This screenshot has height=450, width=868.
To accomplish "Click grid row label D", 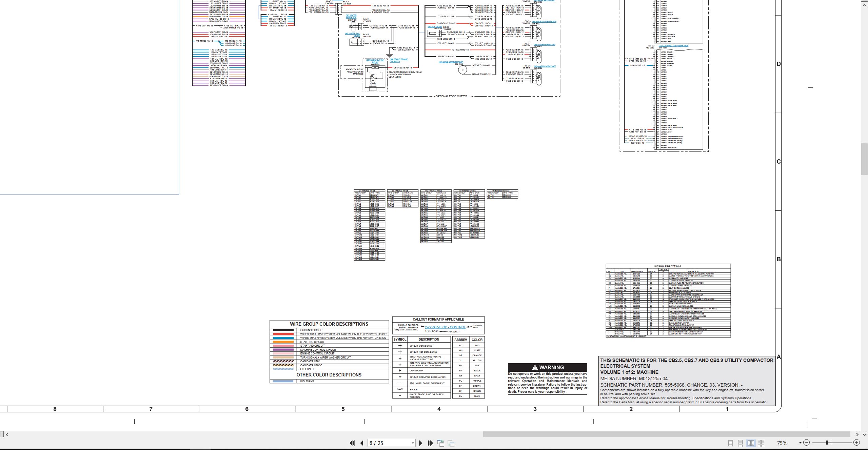I will [x=778, y=64].
